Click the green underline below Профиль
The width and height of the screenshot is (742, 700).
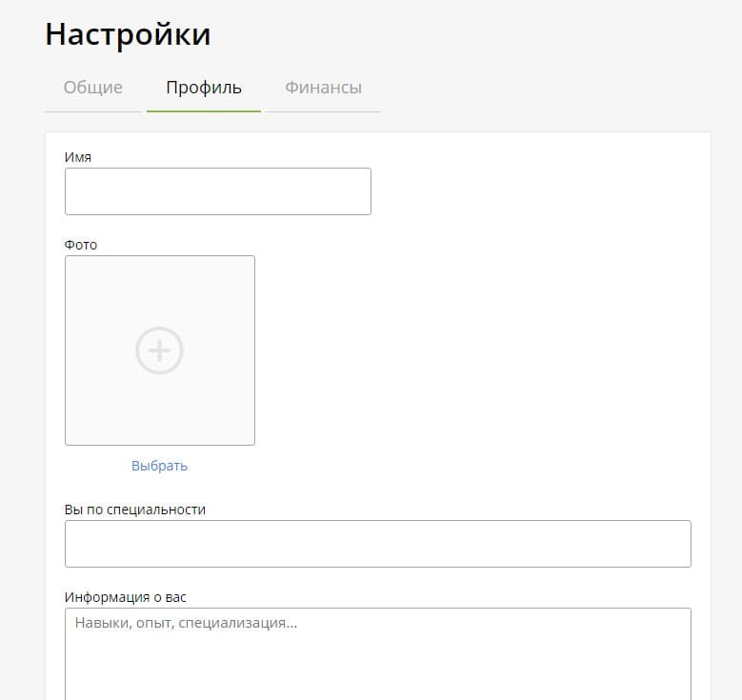tap(204, 111)
